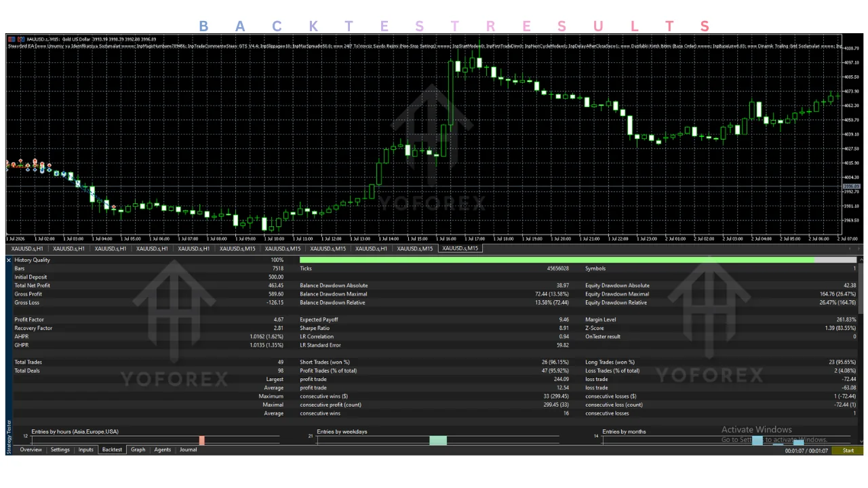Click the current price label 3996.89 on the price scale
This screenshot has height=488, width=868.
point(851,186)
